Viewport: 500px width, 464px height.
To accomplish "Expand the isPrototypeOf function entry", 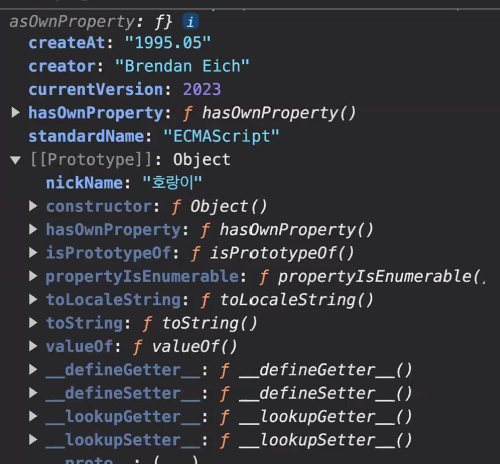I will (33, 253).
